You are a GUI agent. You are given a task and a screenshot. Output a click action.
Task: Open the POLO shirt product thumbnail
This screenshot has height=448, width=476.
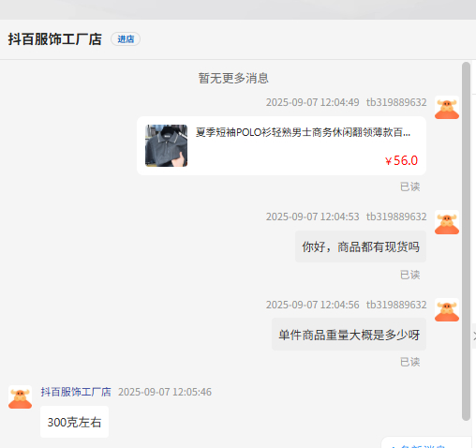pos(166,145)
